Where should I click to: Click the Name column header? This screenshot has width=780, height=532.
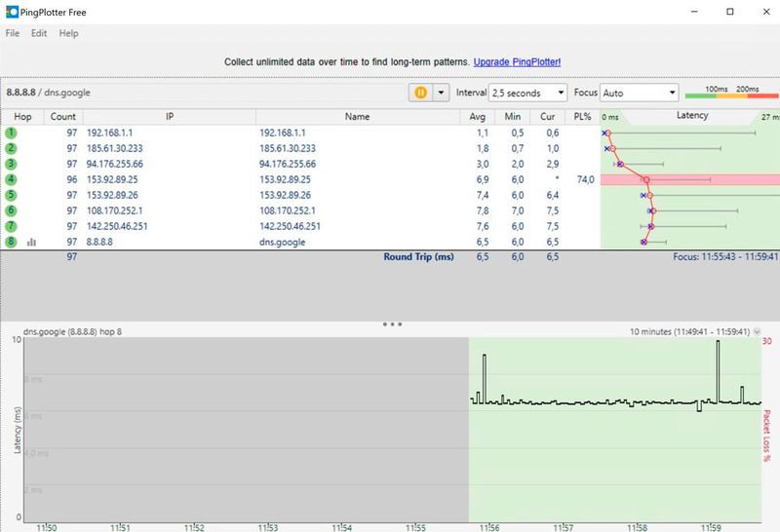pos(358,116)
